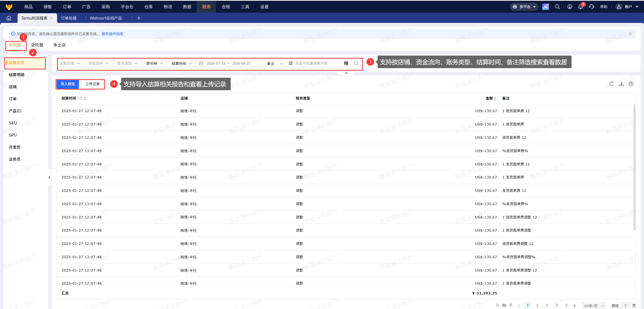
Task: Click the refresh table icon
Action: pos(612,84)
